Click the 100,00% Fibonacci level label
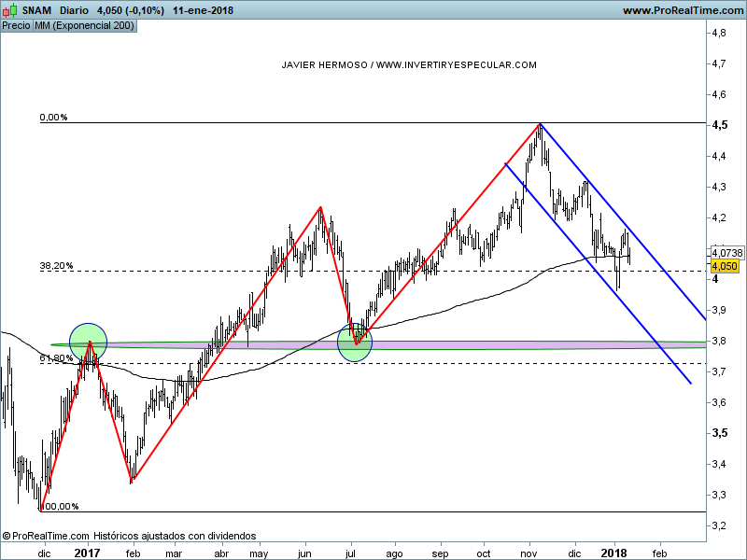 [x=60, y=507]
